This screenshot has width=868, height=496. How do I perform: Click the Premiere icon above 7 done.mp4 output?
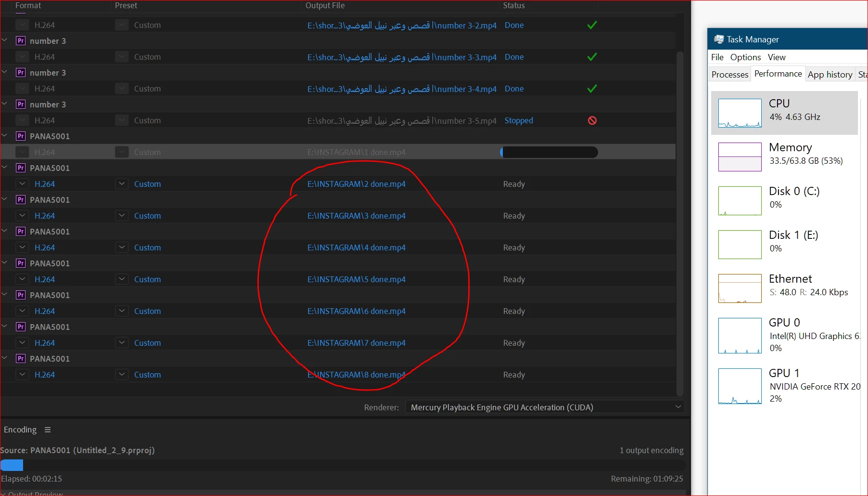[x=21, y=327]
